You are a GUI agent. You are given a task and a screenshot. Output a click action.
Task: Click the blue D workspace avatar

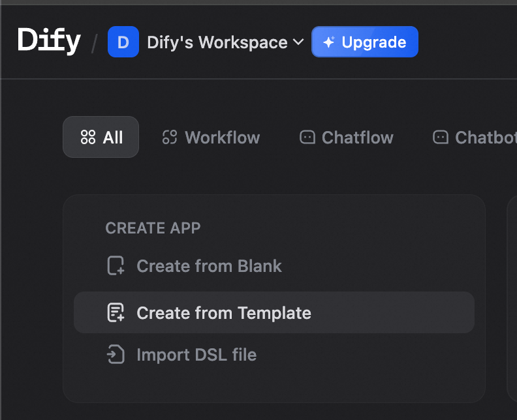[x=123, y=42]
